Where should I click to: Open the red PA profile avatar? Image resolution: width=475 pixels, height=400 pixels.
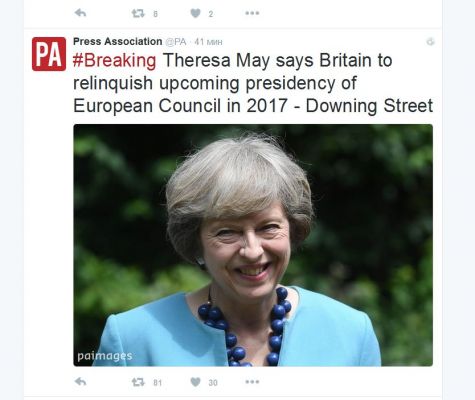49,54
